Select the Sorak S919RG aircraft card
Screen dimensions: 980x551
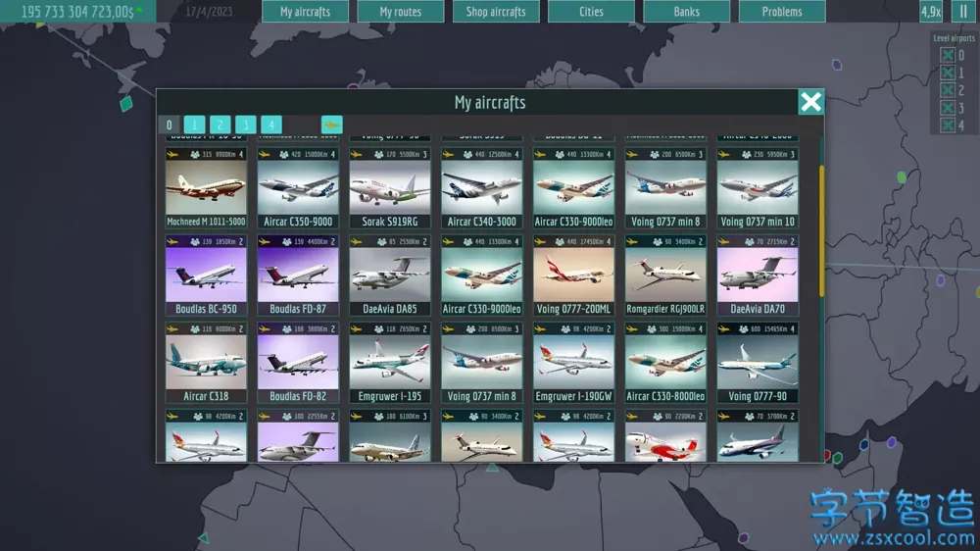[389, 187]
